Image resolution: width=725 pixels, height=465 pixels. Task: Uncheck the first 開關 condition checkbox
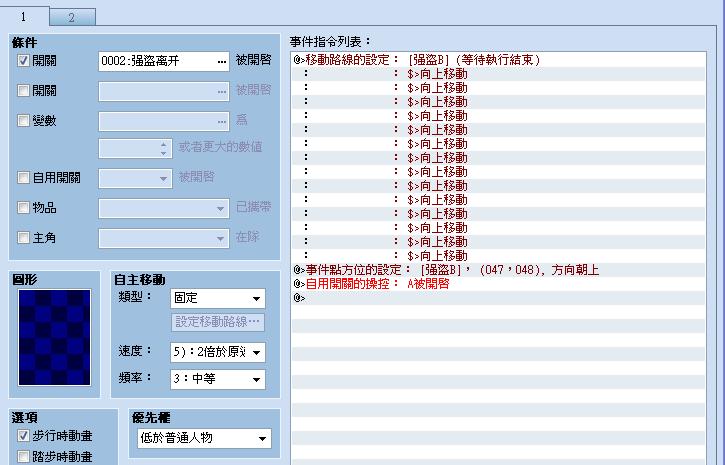click(x=23, y=61)
